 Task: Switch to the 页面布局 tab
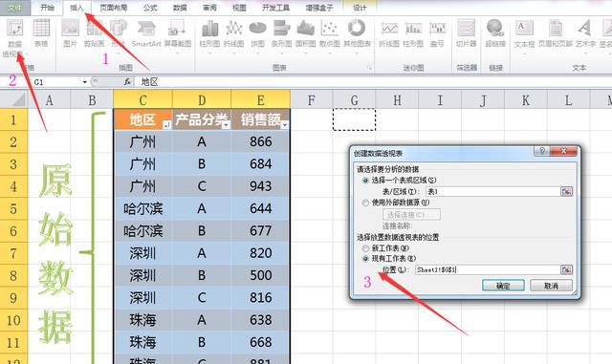[113, 8]
